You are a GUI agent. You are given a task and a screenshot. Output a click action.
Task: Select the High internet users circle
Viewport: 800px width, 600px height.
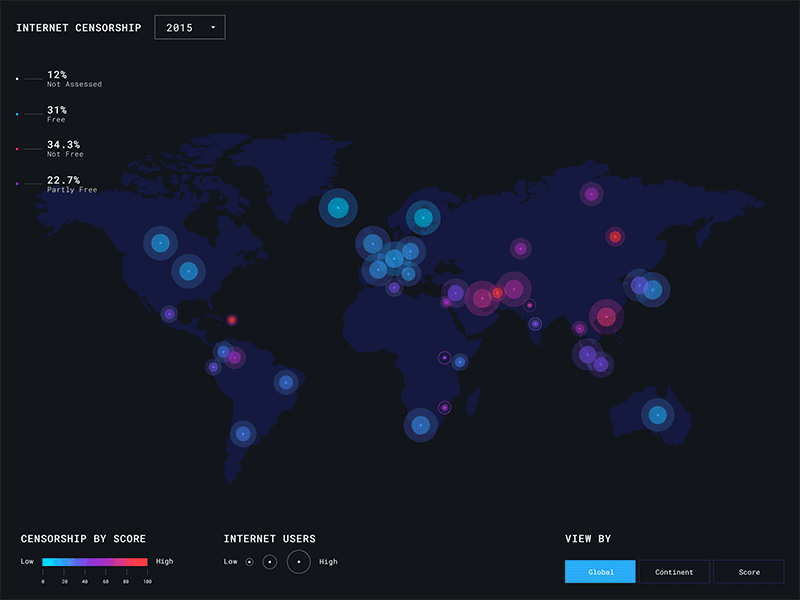[299, 561]
